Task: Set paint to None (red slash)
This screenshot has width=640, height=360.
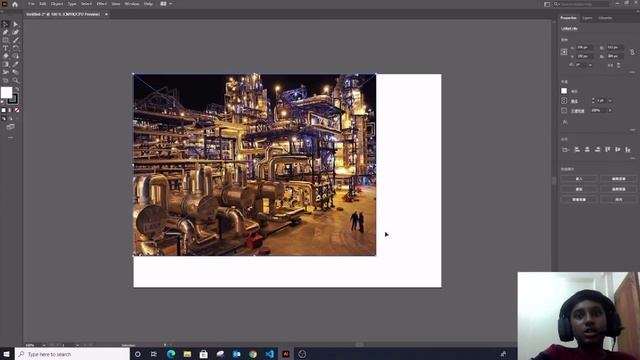Action: [17, 110]
